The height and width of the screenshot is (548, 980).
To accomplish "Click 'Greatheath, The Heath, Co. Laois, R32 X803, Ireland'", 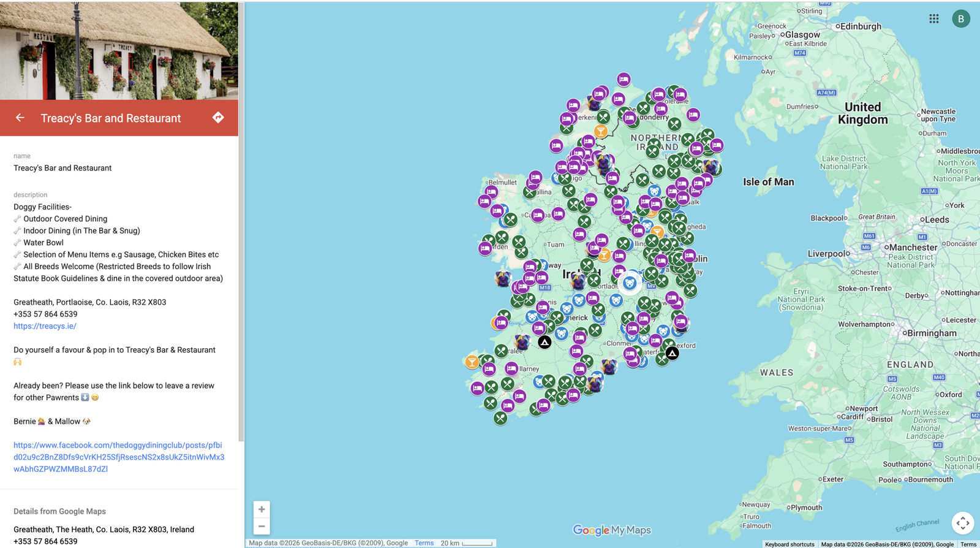I will point(104,530).
